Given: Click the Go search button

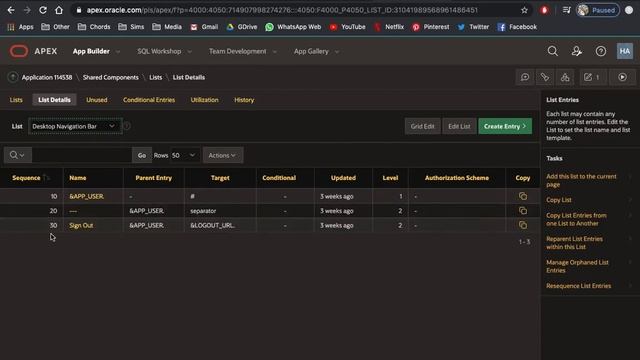Looking at the screenshot, I should [142, 155].
